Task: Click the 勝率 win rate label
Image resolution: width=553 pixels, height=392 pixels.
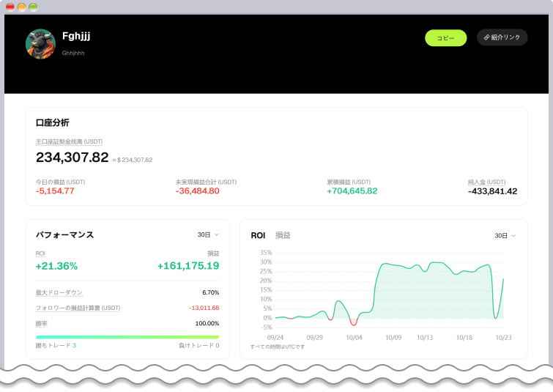Action: [42, 324]
